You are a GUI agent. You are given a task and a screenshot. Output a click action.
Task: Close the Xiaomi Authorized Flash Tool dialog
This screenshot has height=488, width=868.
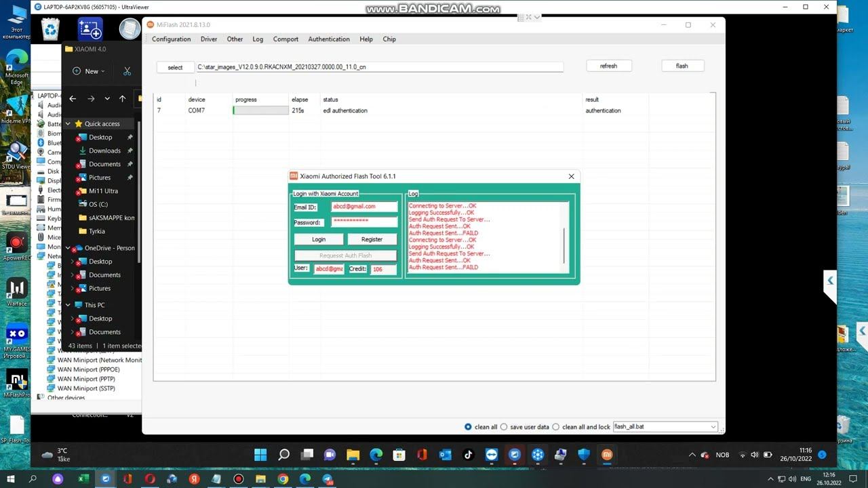pyautogui.click(x=571, y=176)
